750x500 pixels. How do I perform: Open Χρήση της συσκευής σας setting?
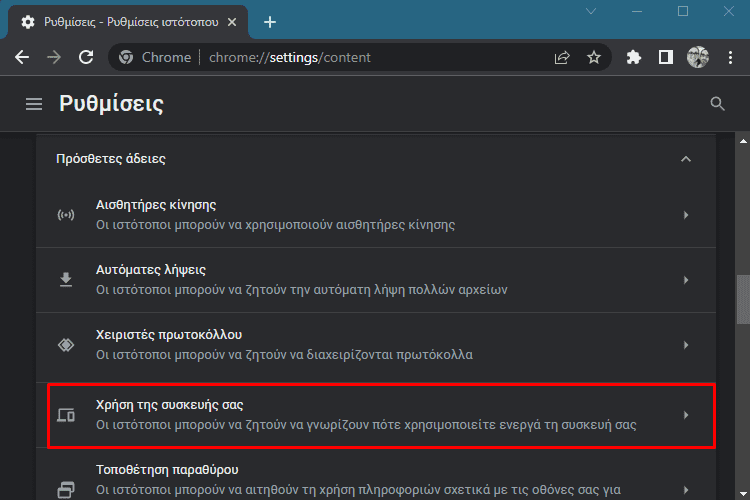tap(381, 415)
